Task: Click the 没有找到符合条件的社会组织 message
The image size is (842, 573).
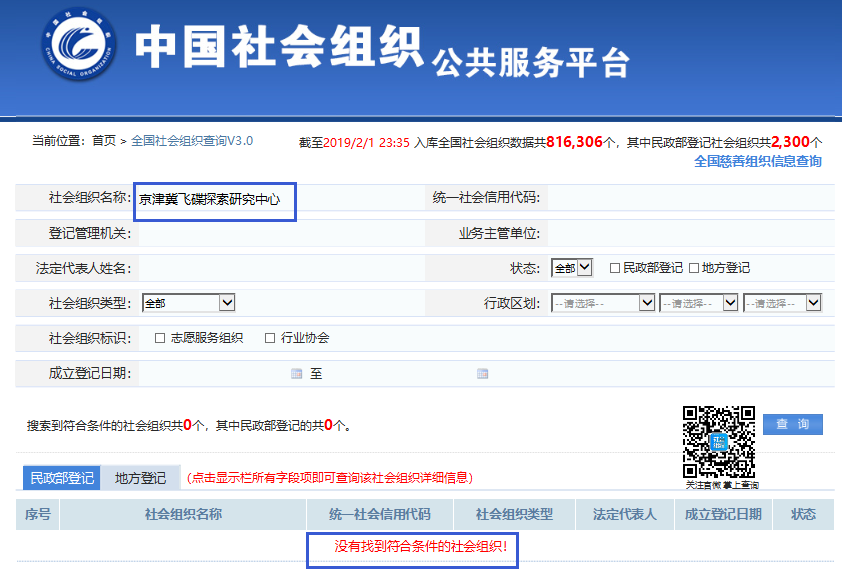Action: [420, 546]
